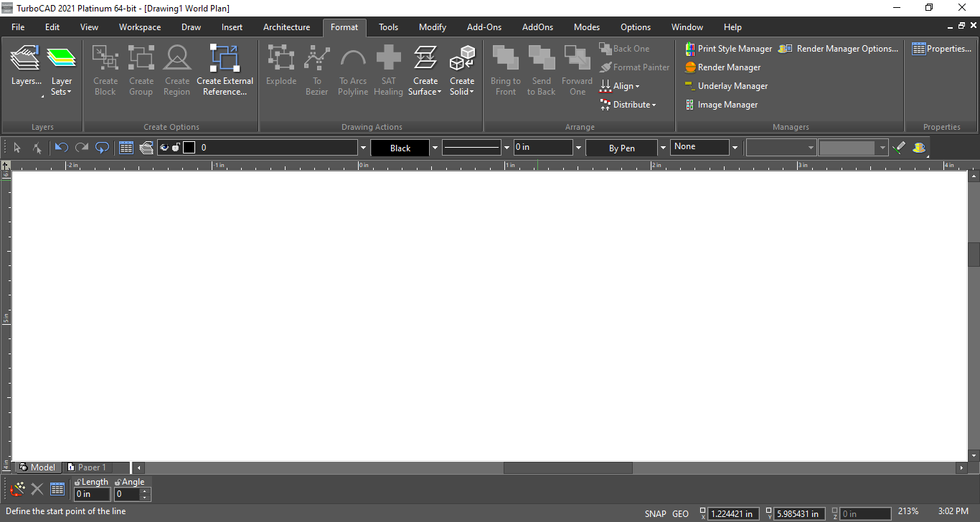The image size is (980, 522).
Task: Cancel the tool with X icon
Action: 37,490
